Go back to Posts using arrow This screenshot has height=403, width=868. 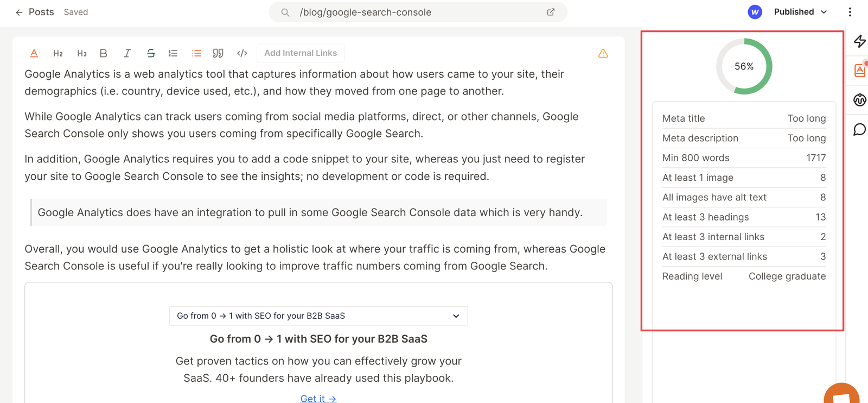click(19, 12)
